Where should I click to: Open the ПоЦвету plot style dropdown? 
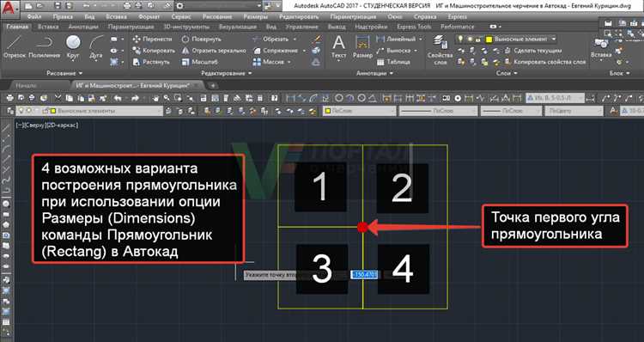click(x=574, y=111)
